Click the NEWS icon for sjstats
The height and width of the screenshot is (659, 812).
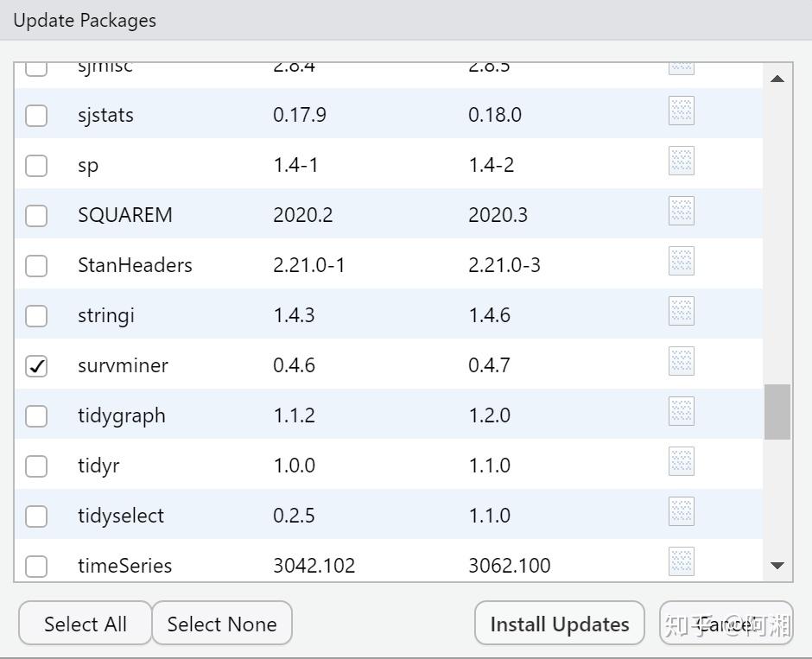tap(681, 111)
